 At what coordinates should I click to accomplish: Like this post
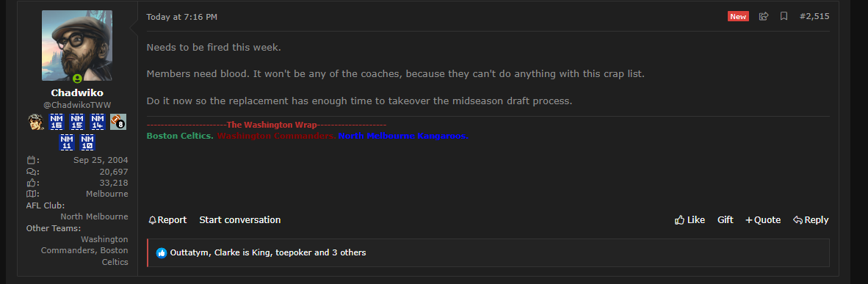point(690,219)
